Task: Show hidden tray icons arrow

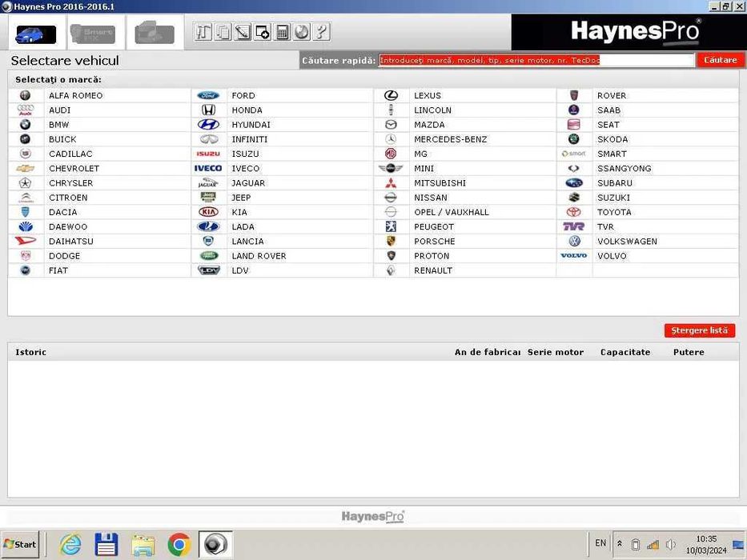Action: pyautogui.click(x=620, y=543)
